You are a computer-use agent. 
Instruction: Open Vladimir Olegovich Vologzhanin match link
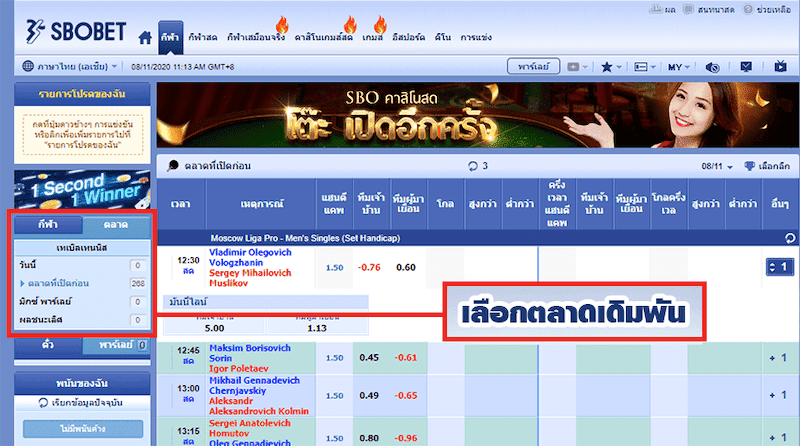(250, 258)
